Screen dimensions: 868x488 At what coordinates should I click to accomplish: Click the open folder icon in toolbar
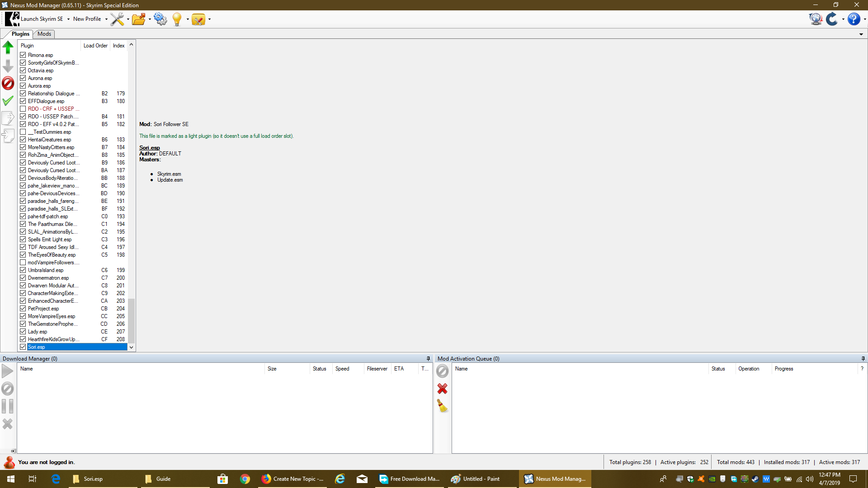[x=139, y=19]
